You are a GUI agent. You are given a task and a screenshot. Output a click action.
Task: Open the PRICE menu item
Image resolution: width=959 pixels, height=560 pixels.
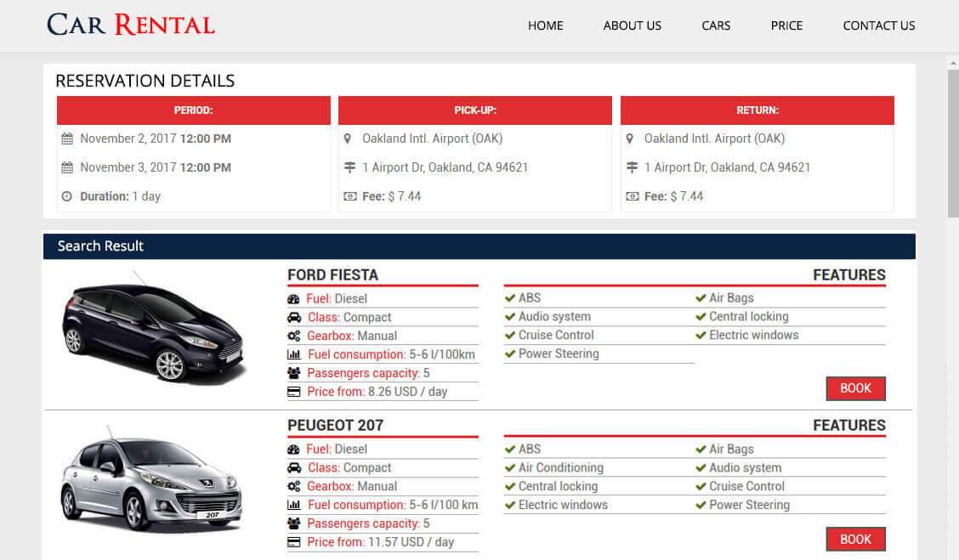[786, 25]
